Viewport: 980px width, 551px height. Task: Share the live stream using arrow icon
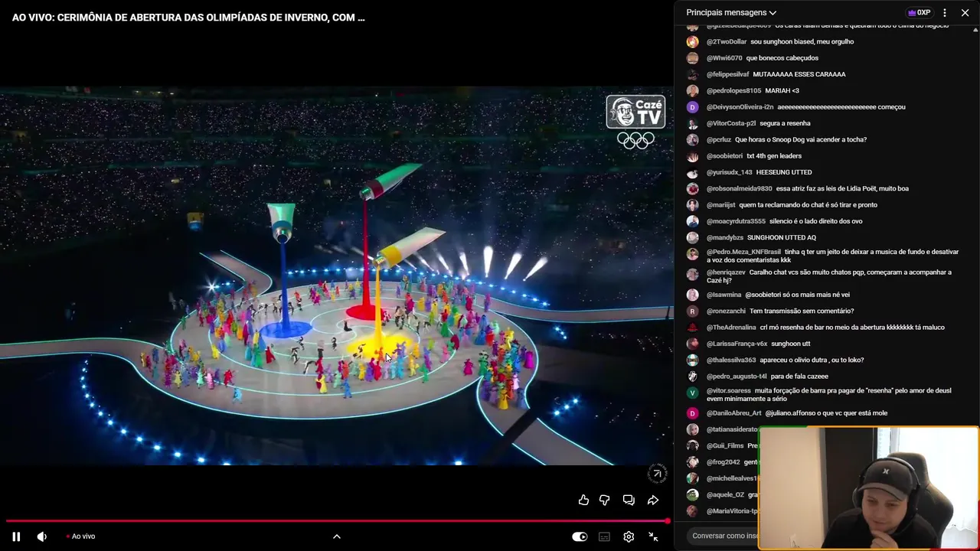click(x=653, y=500)
